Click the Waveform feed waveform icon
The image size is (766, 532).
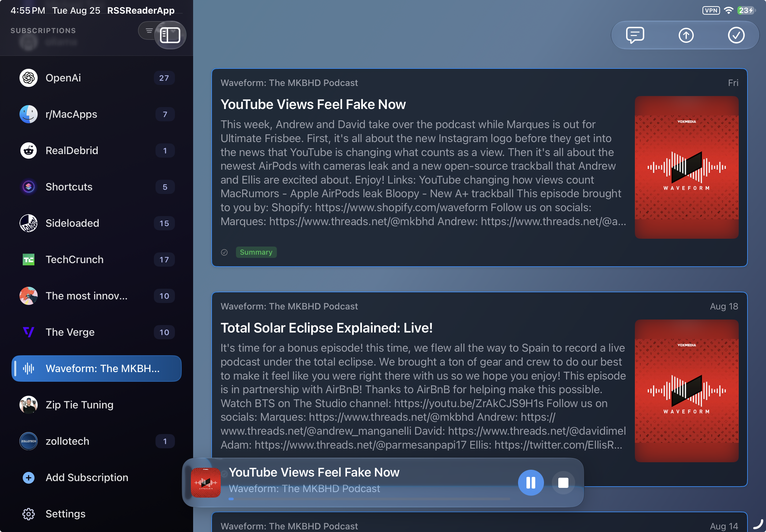pyautogui.click(x=29, y=369)
